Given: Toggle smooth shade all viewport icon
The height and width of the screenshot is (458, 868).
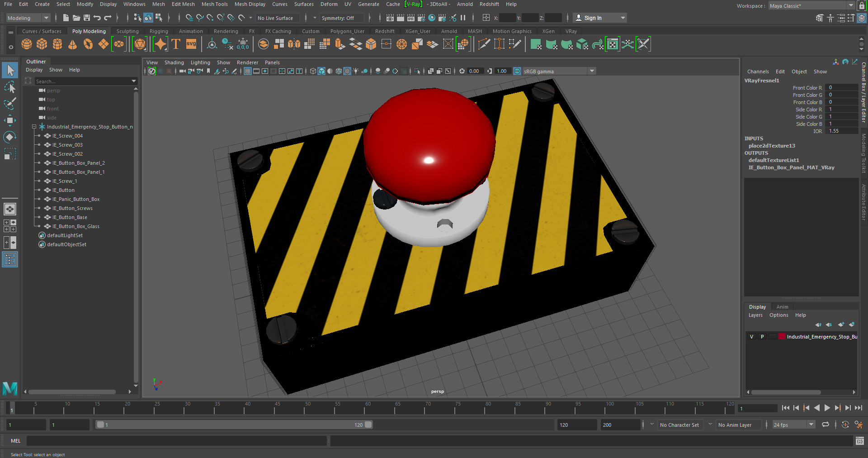Looking at the screenshot, I should point(321,71).
